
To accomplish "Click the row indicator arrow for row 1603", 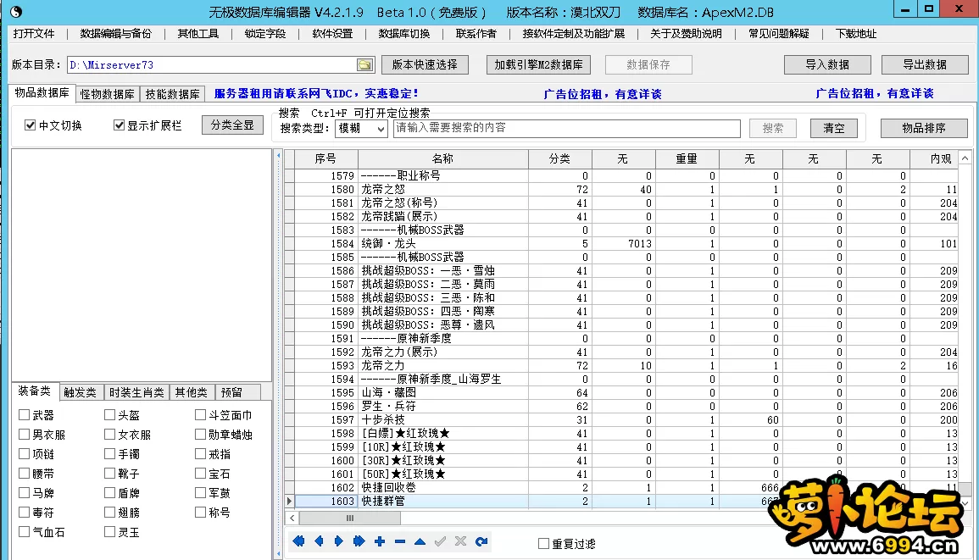I will click(289, 501).
